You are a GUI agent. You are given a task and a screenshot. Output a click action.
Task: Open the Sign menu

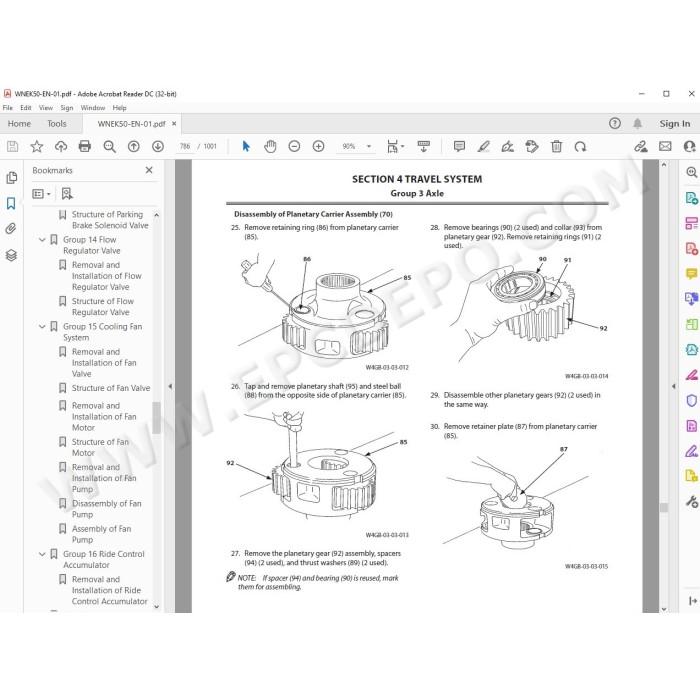point(67,108)
